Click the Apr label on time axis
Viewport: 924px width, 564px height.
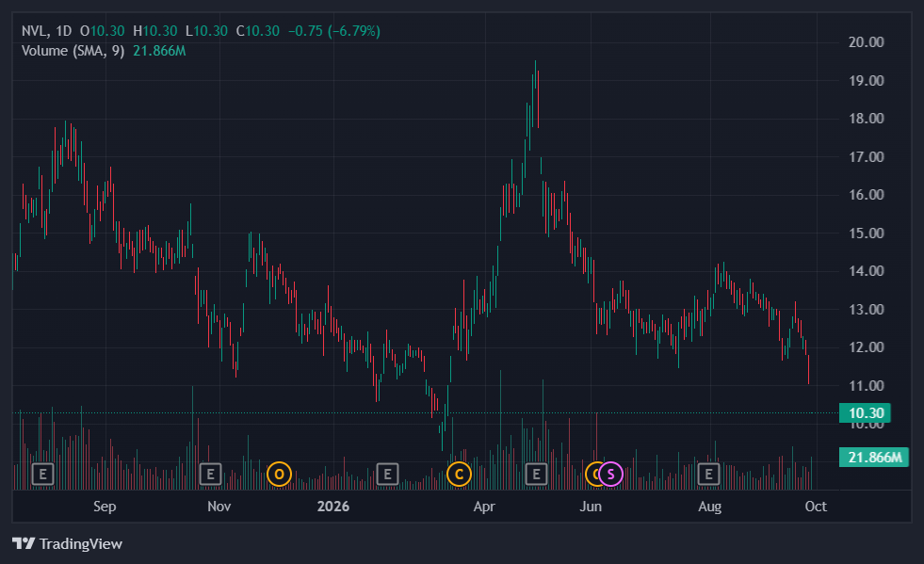pos(484,507)
